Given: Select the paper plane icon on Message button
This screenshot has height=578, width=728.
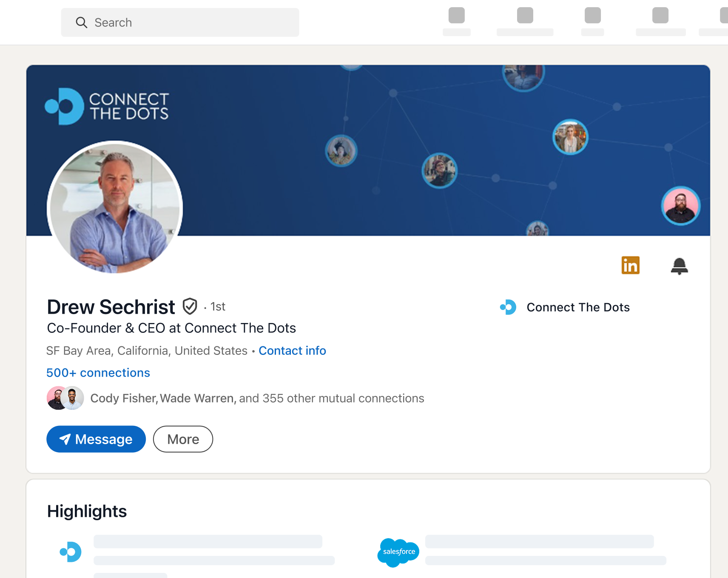Looking at the screenshot, I should (x=65, y=439).
